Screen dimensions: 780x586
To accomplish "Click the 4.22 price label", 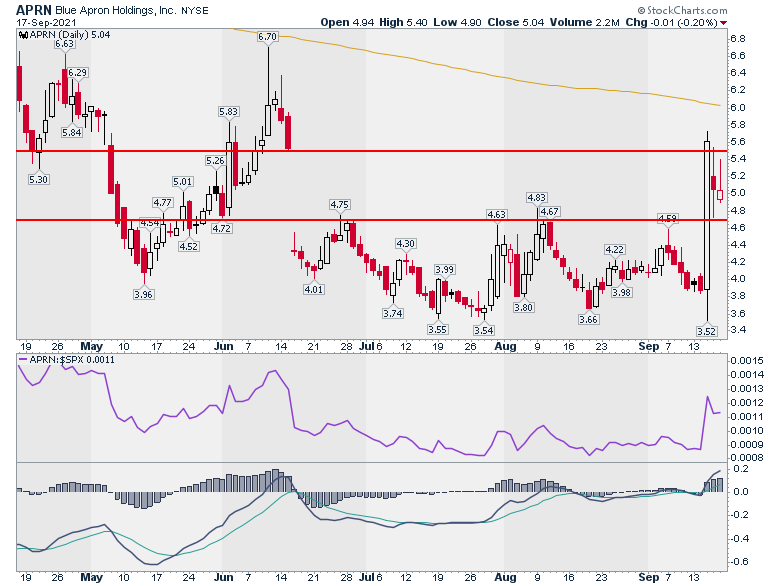I will click(x=614, y=250).
